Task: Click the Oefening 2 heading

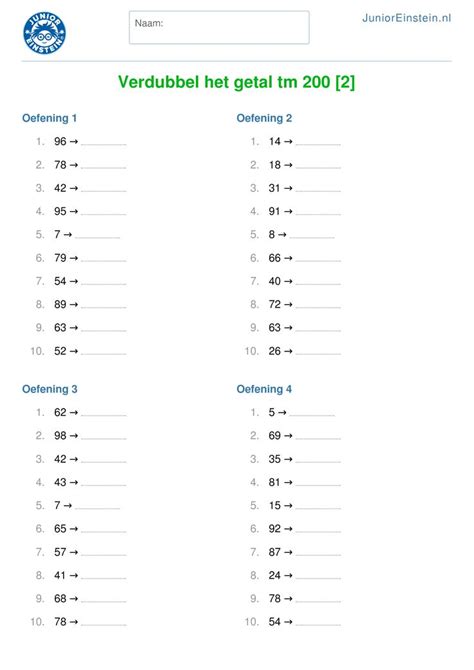Action: (264, 118)
